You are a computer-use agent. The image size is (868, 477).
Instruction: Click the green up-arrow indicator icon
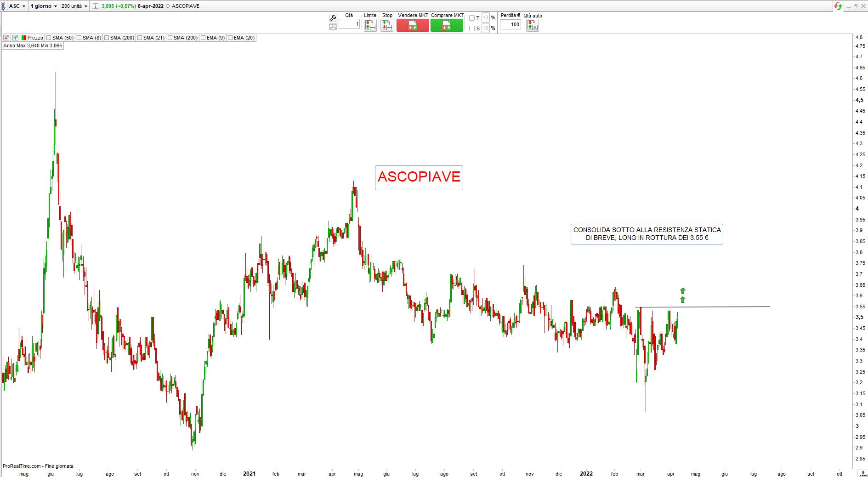tap(15, 38)
